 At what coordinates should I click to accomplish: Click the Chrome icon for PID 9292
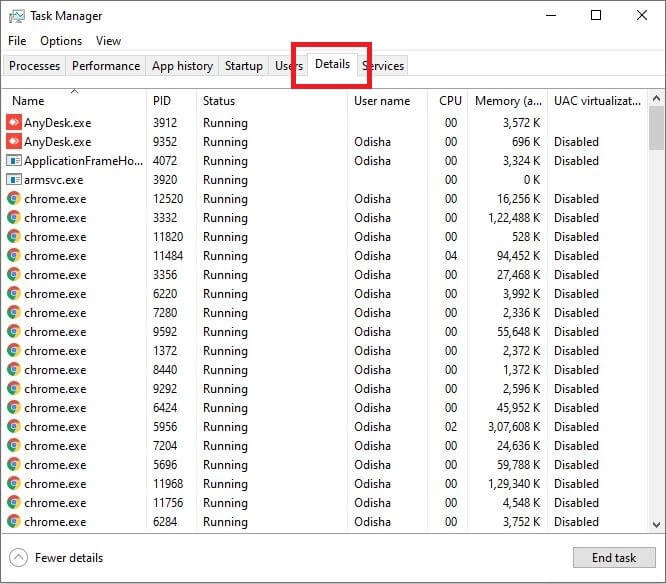coord(14,389)
